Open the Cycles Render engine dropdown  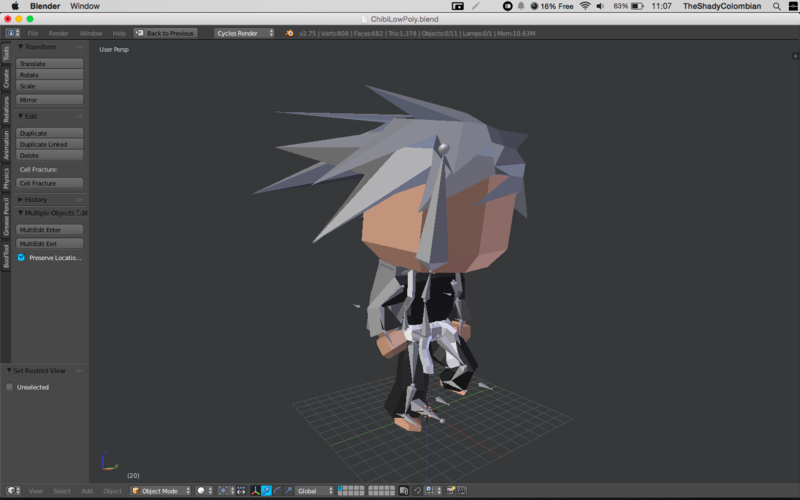(x=244, y=33)
